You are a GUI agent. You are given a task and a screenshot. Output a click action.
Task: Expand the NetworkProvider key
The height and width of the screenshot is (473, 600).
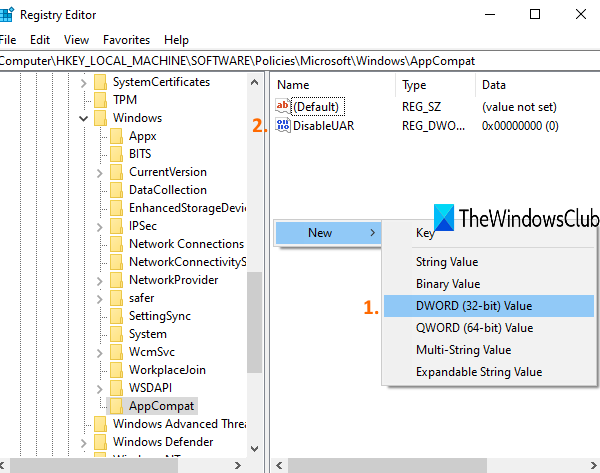click(x=99, y=281)
